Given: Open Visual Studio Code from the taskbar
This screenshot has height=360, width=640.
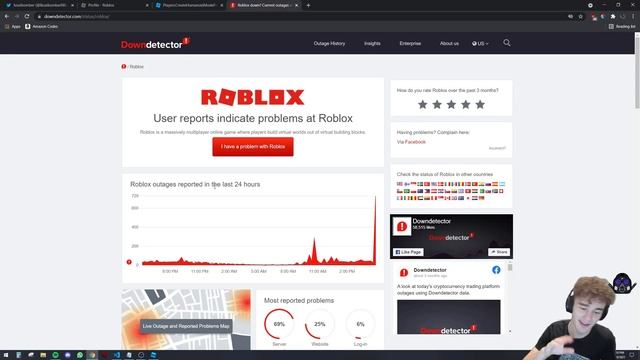Looking at the screenshot, I should coord(117,355).
